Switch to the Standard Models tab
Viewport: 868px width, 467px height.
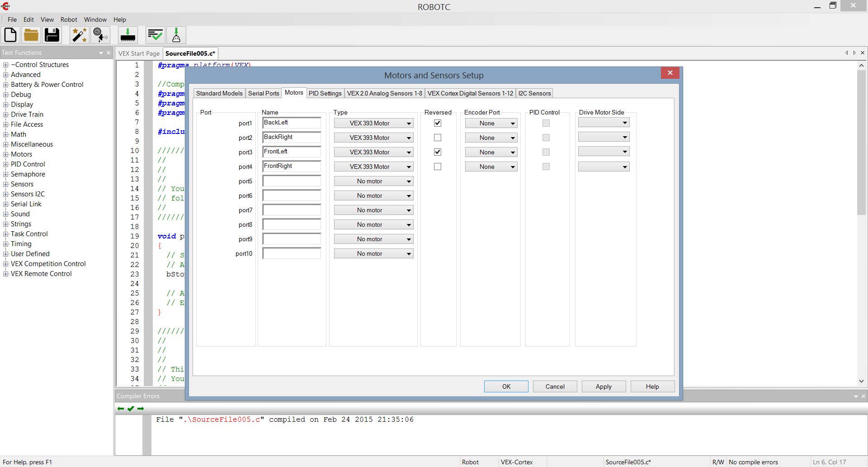[x=219, y=93]
